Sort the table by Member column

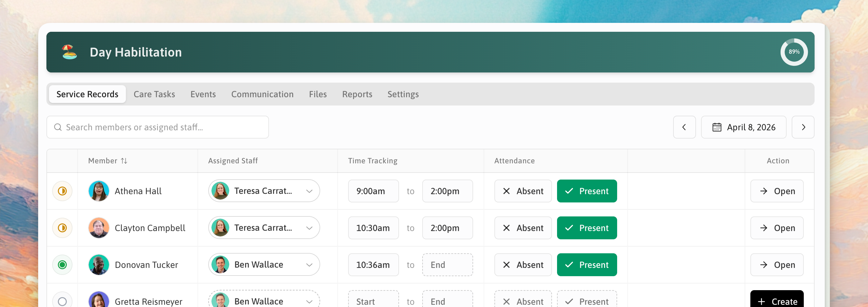click(108, 161)
